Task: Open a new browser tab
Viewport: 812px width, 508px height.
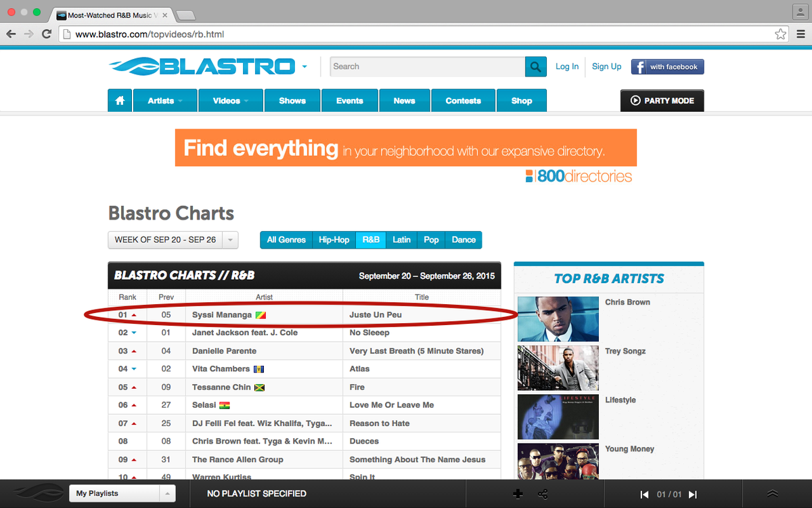Action: click(x=185, y=15)
